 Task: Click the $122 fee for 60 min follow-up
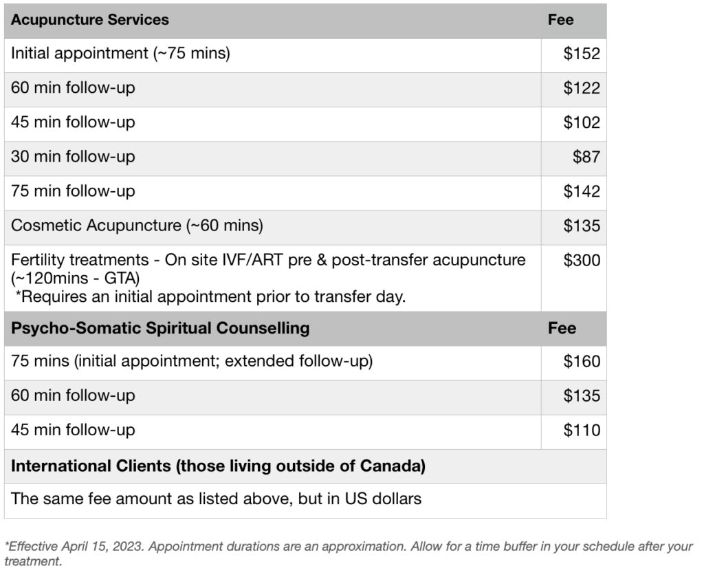pos(582,89)
